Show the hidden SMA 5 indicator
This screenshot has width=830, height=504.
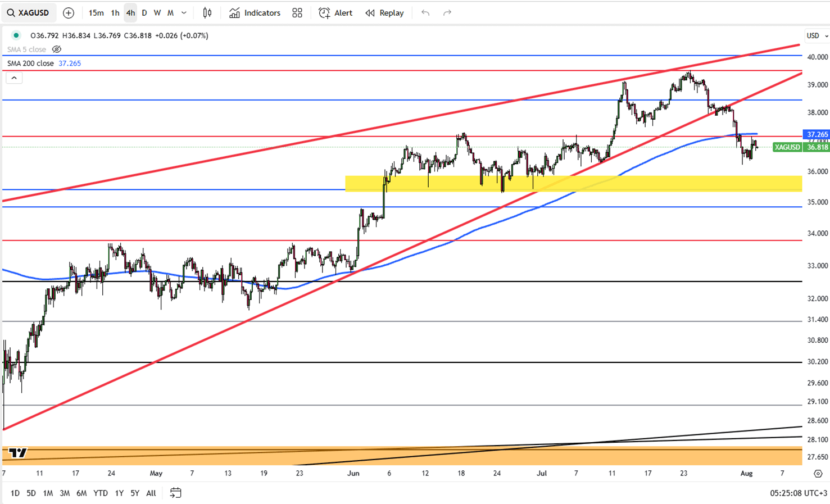click(x=57, y=49)
